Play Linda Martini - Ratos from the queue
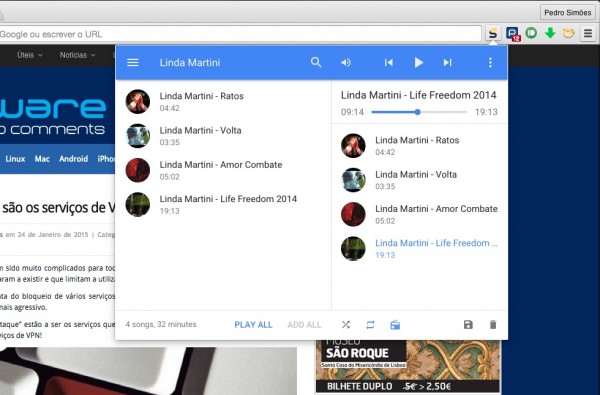This screenshot has height=395, width=600. pos(420,145)
